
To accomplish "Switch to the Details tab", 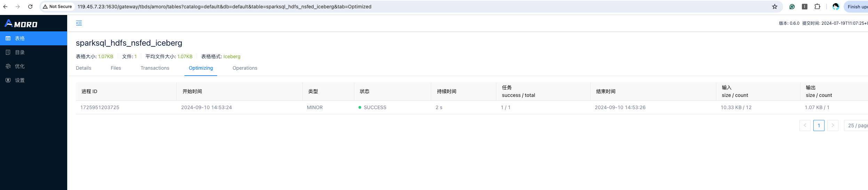I will (84, 68).
